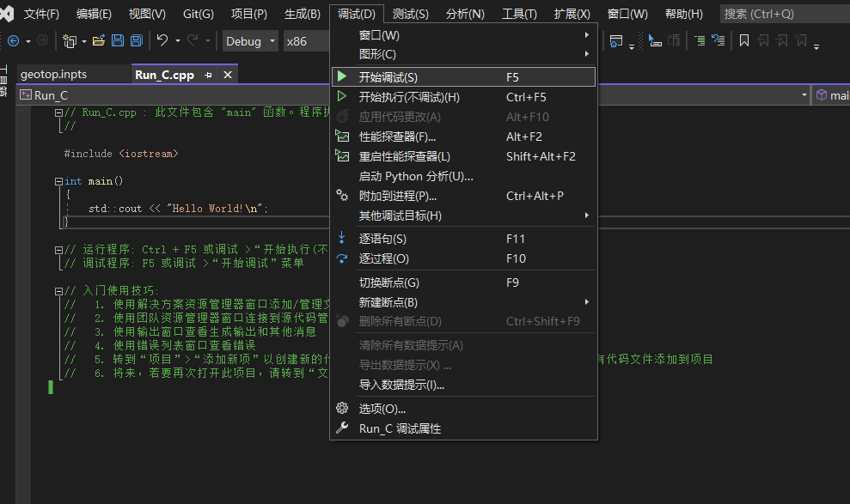Open the main member dropdown at right

tap(831, 95)
